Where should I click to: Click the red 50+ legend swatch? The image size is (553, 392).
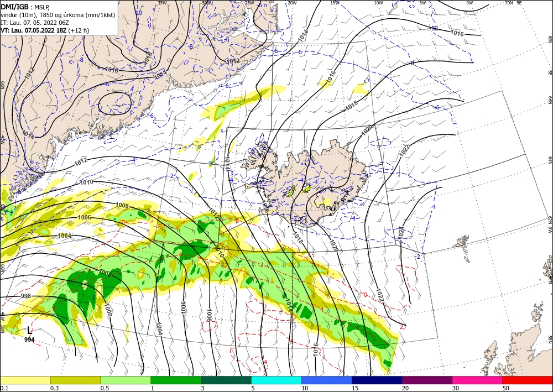click(x=528, y=380)
